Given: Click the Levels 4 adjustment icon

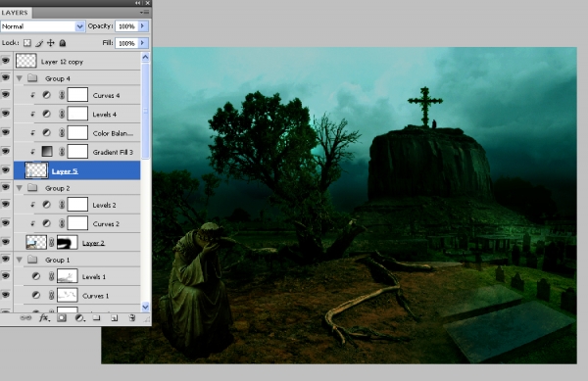Looking at the screenshot, I should coord(46,114).
